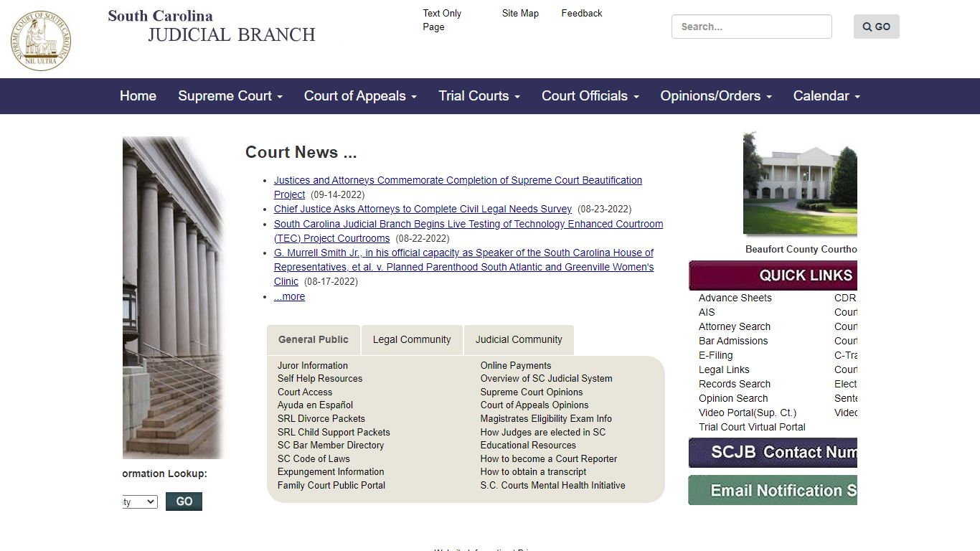
Task: Open the Site Map link
Action: [x=520, y=13]
